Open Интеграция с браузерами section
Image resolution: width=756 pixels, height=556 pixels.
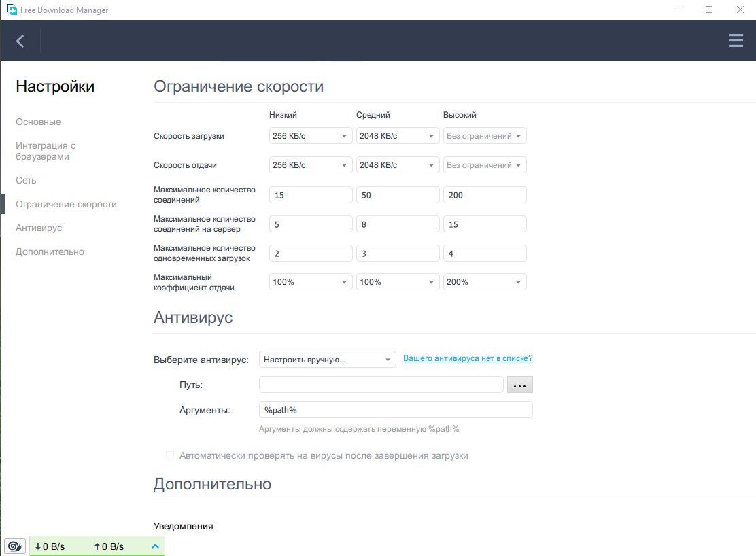(x=46, y=151)
